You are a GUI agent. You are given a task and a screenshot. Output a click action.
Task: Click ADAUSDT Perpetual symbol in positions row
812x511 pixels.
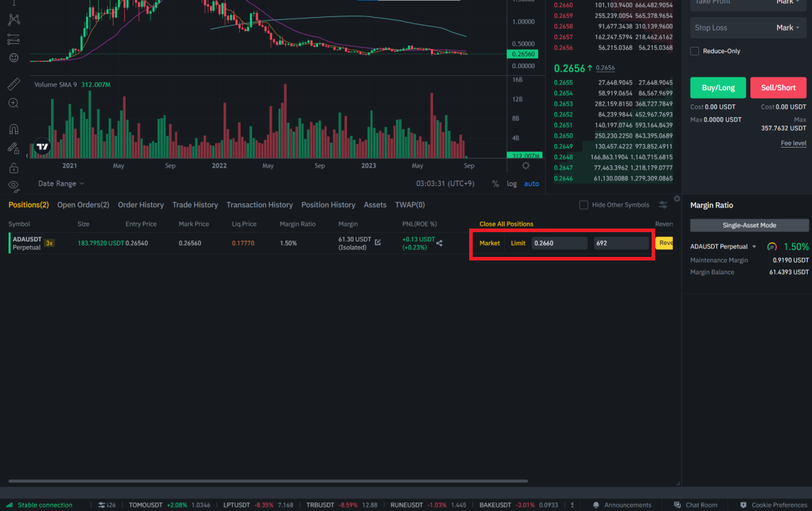click(x=27, y=243)
